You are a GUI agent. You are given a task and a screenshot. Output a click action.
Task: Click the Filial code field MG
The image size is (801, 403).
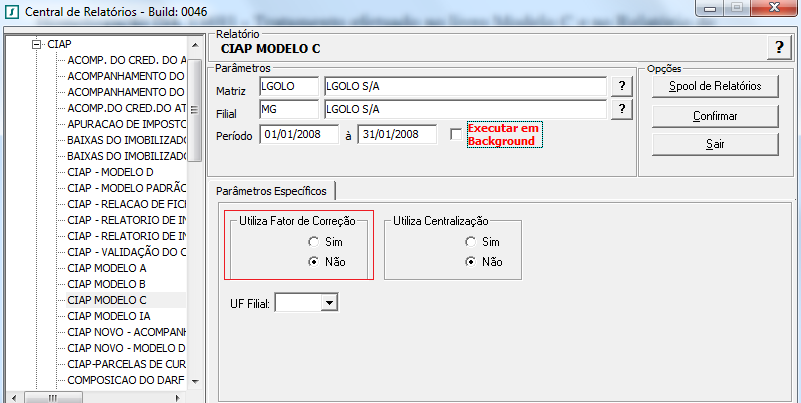[x=289, y=109]
